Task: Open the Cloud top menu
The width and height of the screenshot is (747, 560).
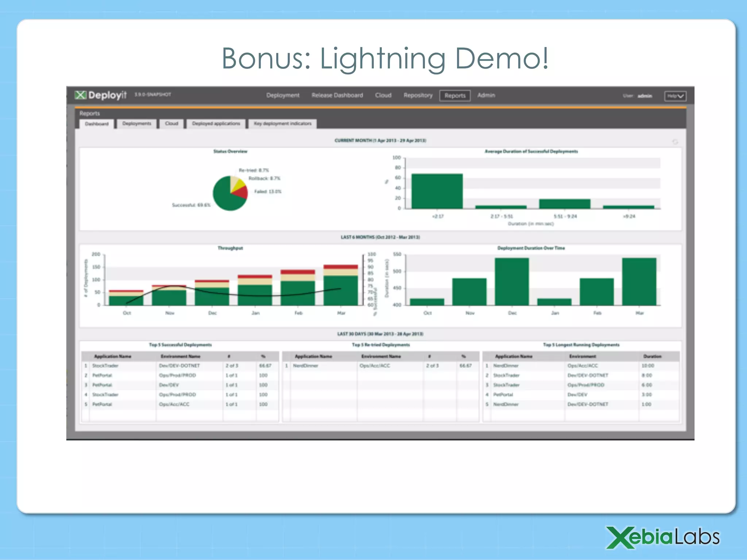Action: [383, 95]
